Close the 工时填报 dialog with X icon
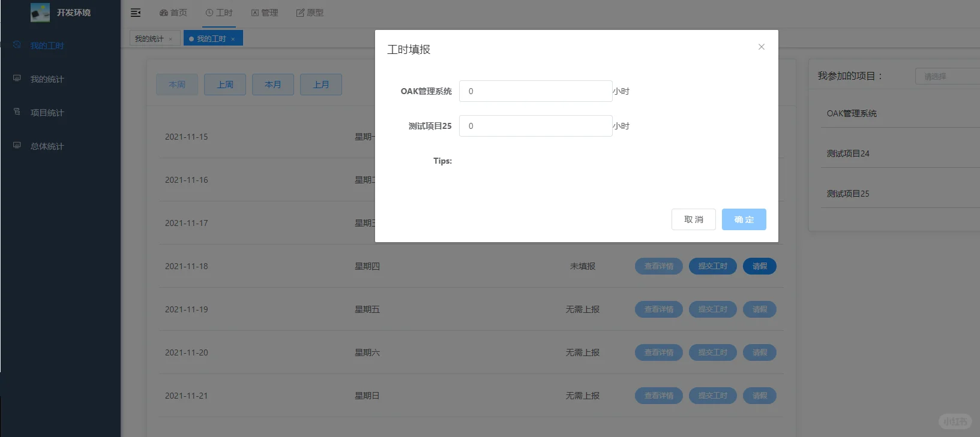Image resolution: width=980 pixels, height=437 pixels. pos(761,47)
